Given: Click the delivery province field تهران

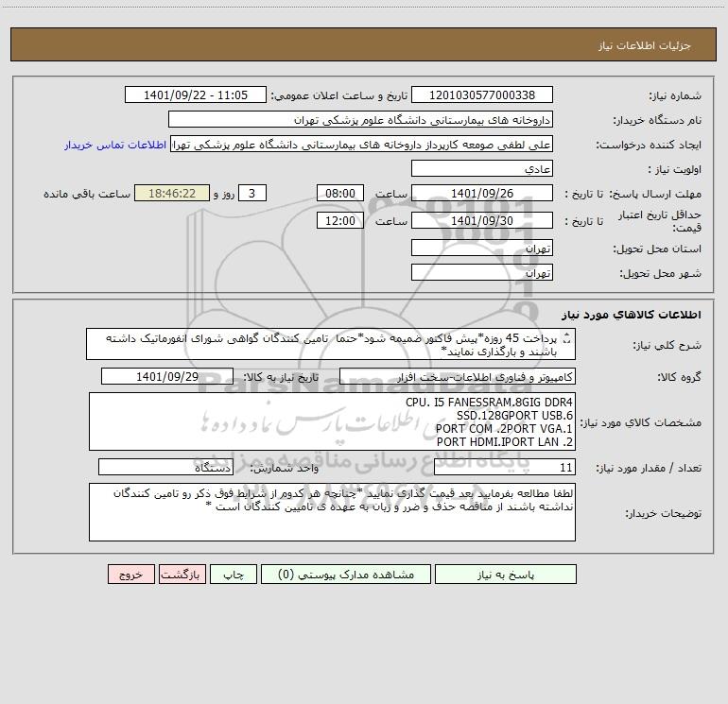Looking at the screenshot, I should 482,248.
